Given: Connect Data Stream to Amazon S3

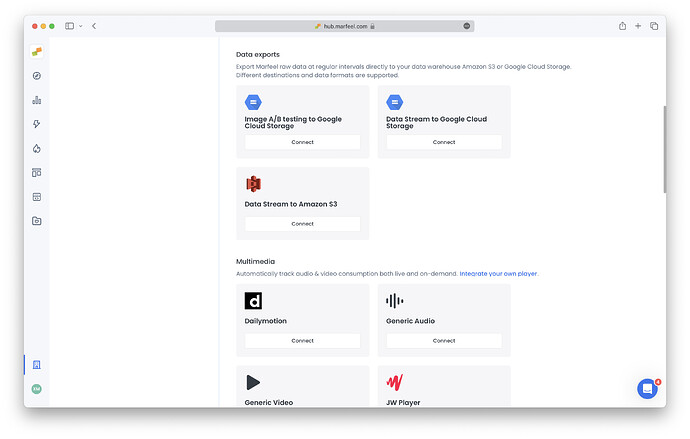Looking at the screenshot, I should 303,224.
